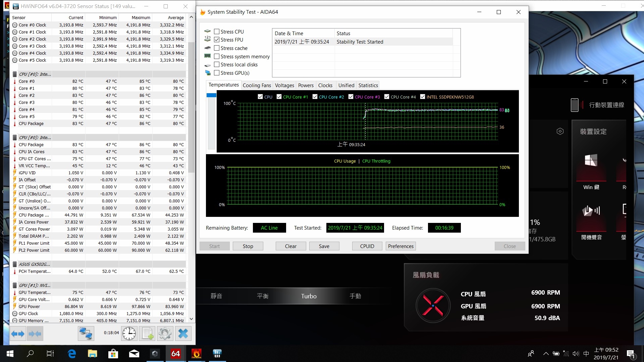Click the HWiNFO logging start sheet icon

(x=147, y=334)
